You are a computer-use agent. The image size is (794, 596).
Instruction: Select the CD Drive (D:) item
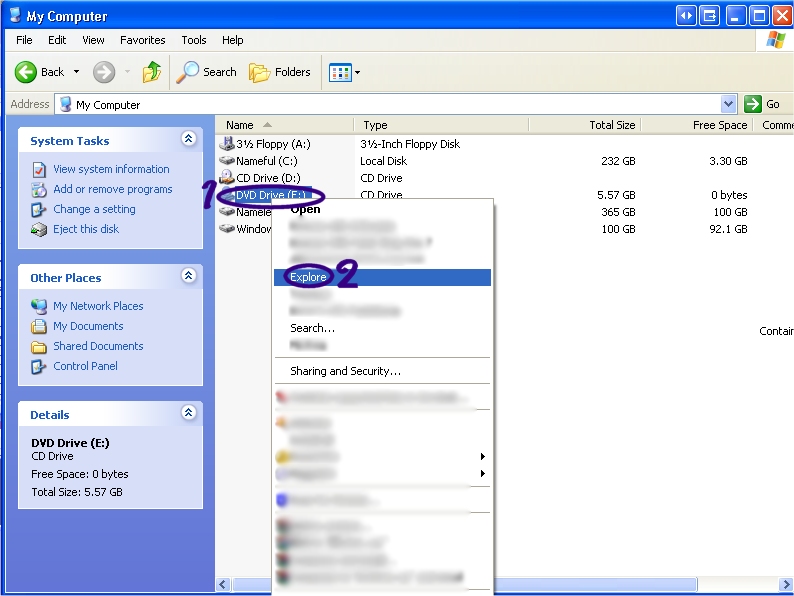(x=267, y=178)
